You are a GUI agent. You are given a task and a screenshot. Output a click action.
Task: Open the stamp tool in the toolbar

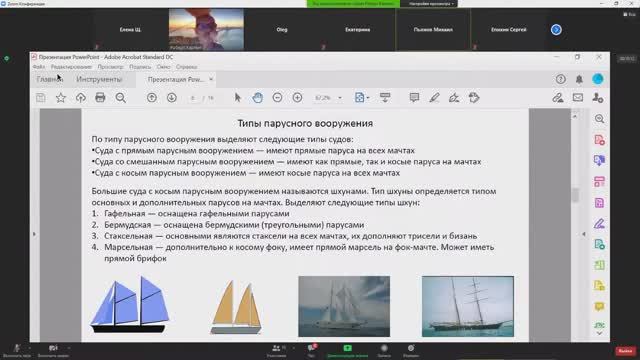pyautogui.click(x=474, y=98)
